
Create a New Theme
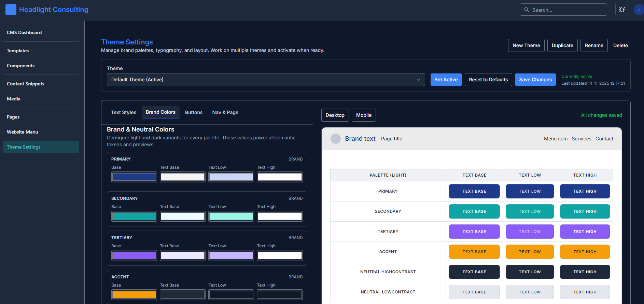(526, 45)
